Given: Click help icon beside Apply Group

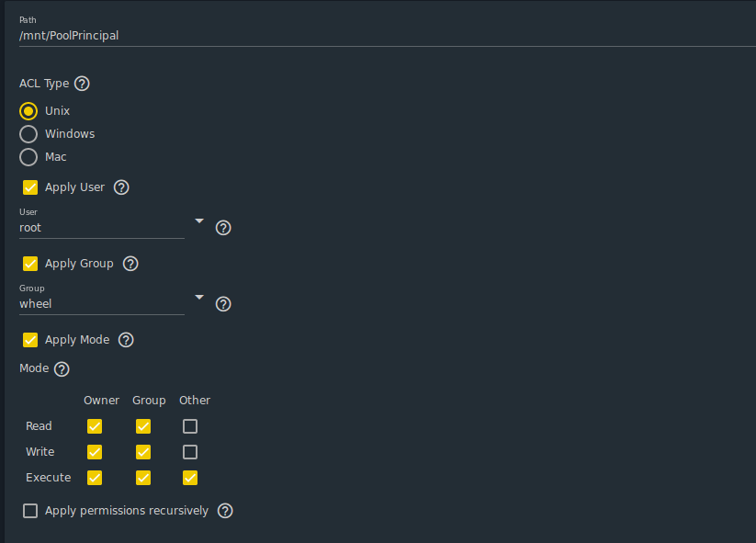Looking at the screenshot, I should pos(130,264).
